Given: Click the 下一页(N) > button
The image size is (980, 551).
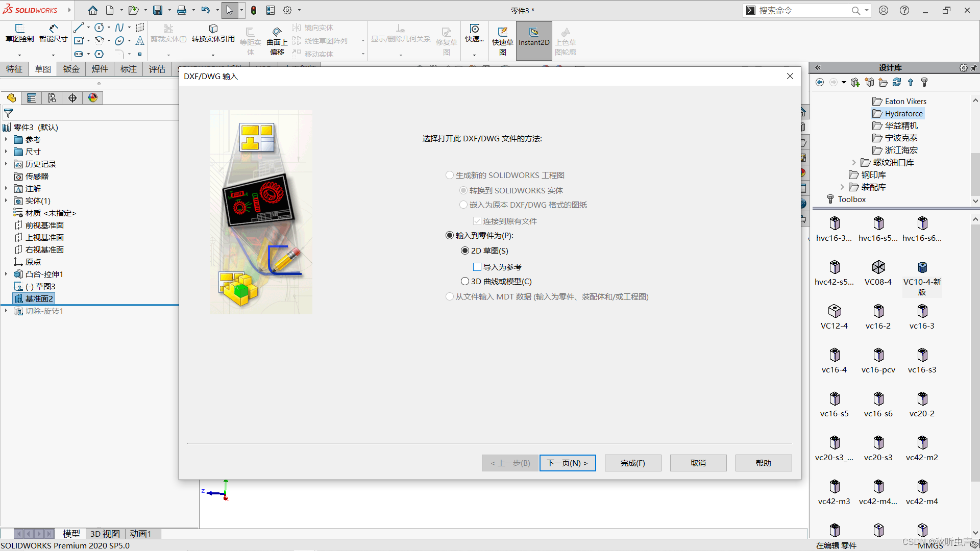Looking at the screenshot, I should (568, 463).
